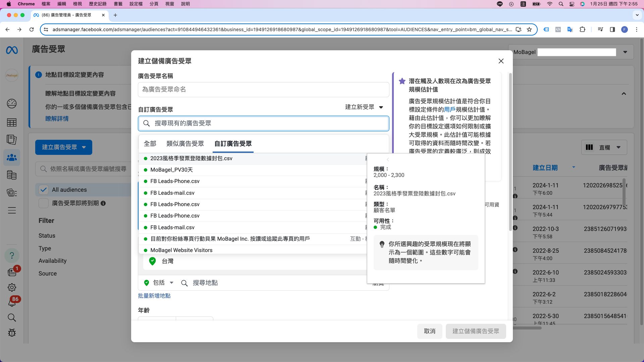Open the Help question mark icon
The image size is (644, 362).
12,256
